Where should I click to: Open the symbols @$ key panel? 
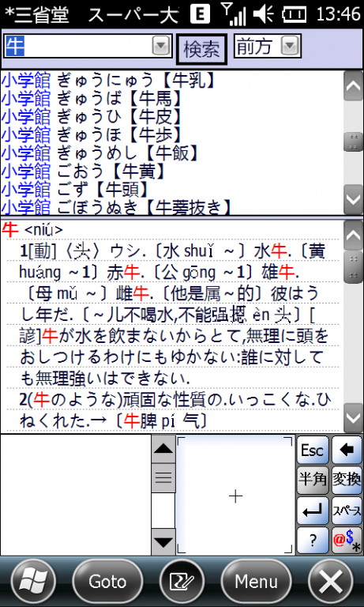[347, 541]
